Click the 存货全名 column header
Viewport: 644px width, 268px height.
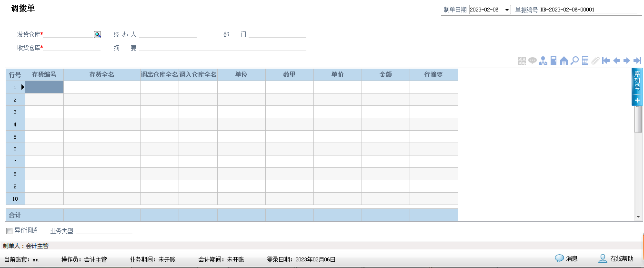[102, 75]
